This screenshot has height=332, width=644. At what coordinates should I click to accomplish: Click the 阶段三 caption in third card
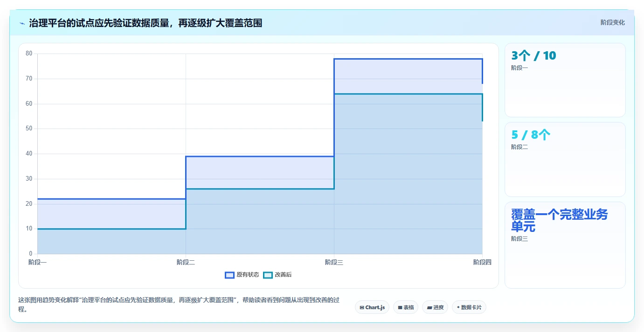click(519, 239)
